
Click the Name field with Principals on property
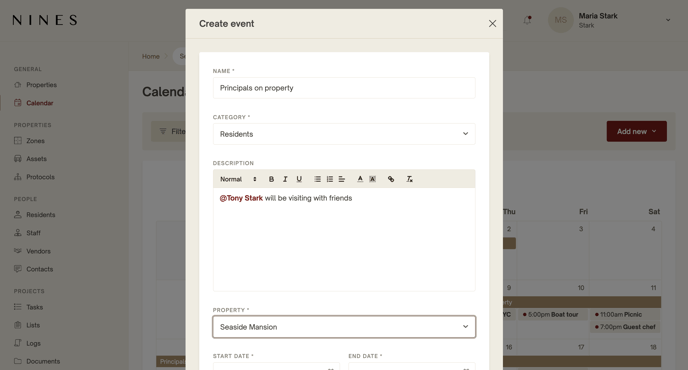coord(344,88)
